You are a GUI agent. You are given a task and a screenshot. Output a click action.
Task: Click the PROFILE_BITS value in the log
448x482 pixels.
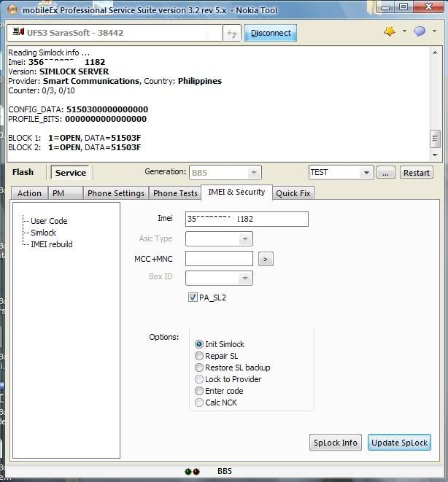tap(106, 119)
